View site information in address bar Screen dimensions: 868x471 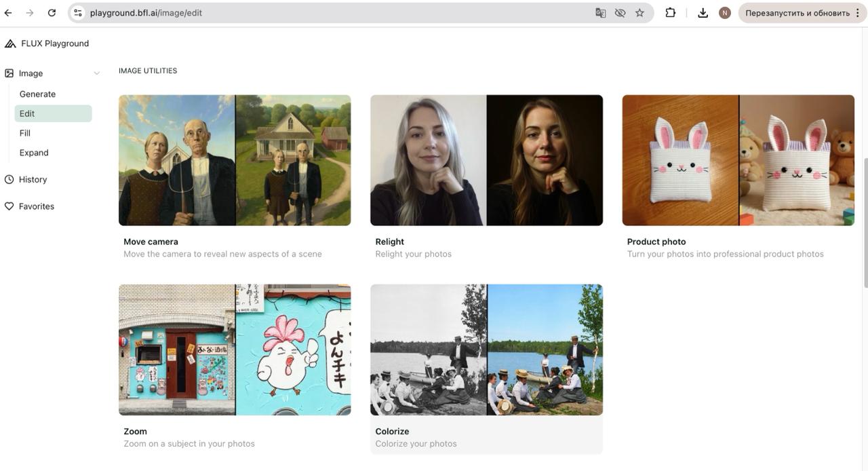[78, 13]
